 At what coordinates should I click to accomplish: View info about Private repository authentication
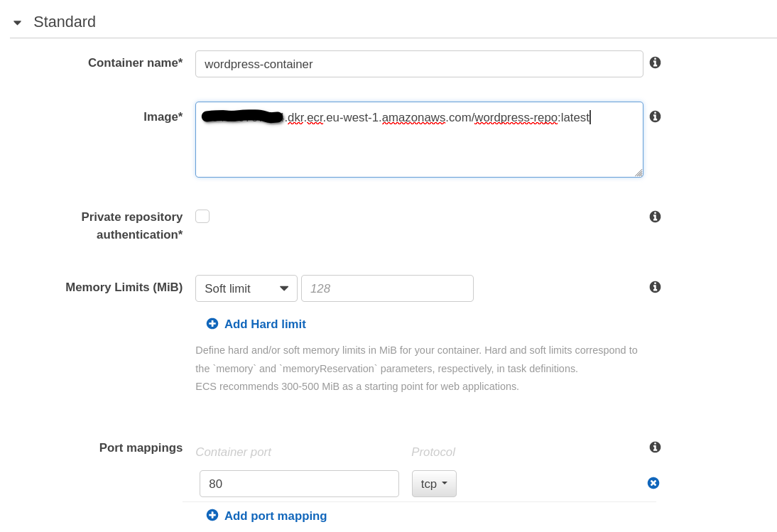(655, 217)
